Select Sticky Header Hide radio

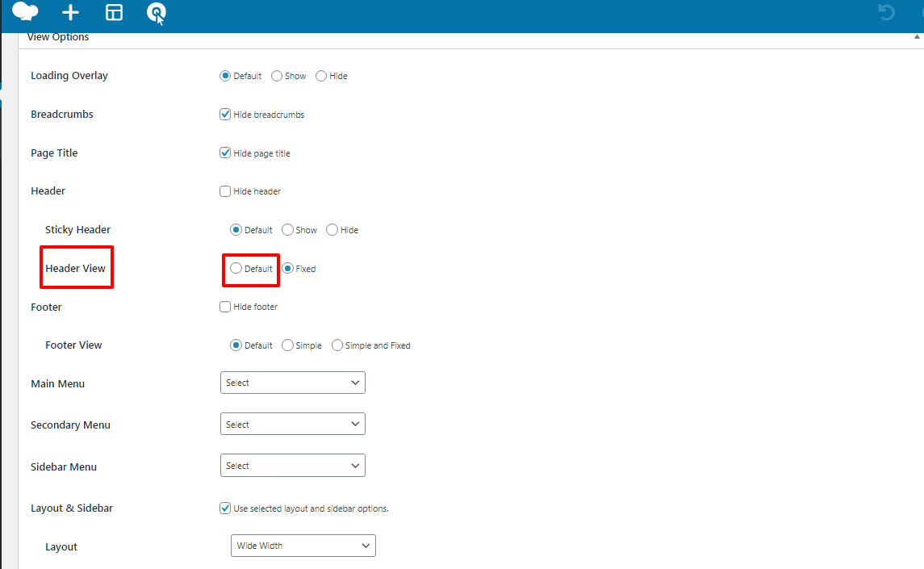point(332,230)
